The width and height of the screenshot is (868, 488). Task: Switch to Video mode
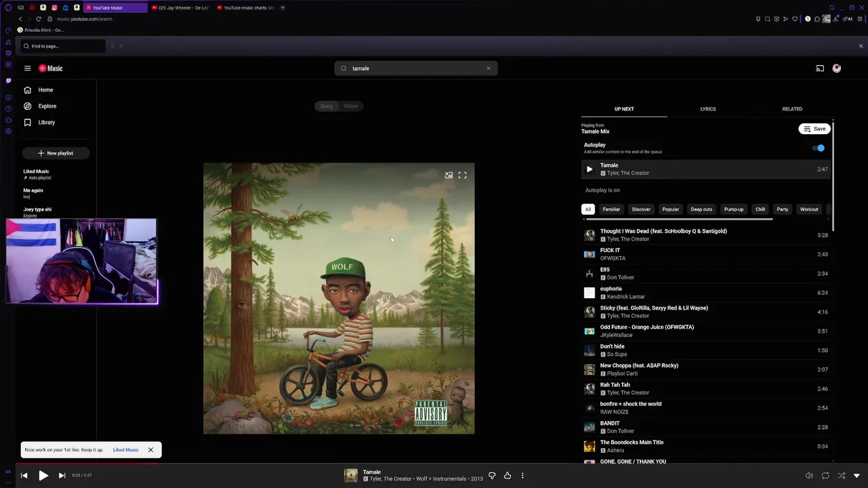[351, 106]
